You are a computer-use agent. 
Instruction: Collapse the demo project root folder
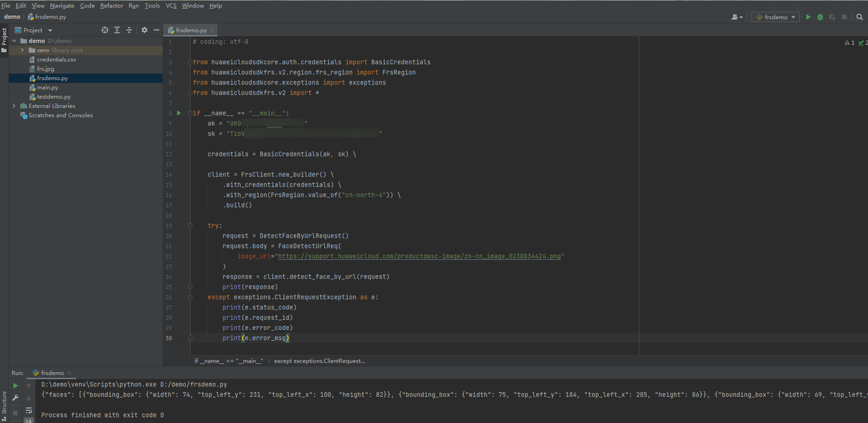[x=14, y=41]
